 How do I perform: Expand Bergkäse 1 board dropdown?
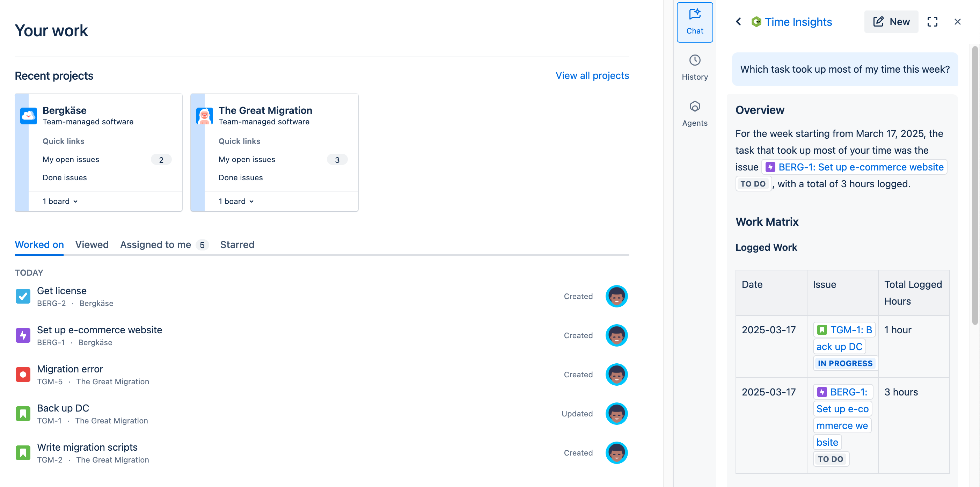(x=60, y=201)
